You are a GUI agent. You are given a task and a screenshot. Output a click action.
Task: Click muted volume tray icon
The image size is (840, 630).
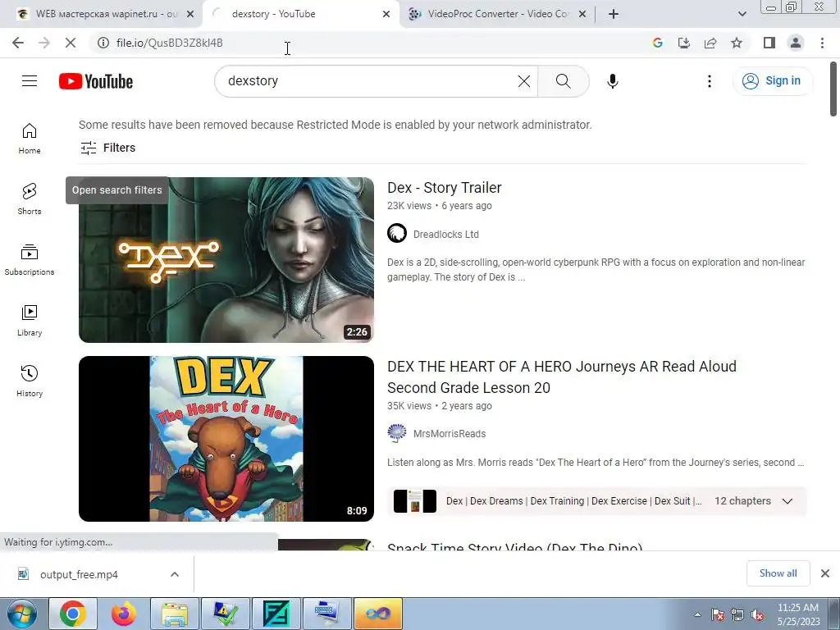point(757,615)
